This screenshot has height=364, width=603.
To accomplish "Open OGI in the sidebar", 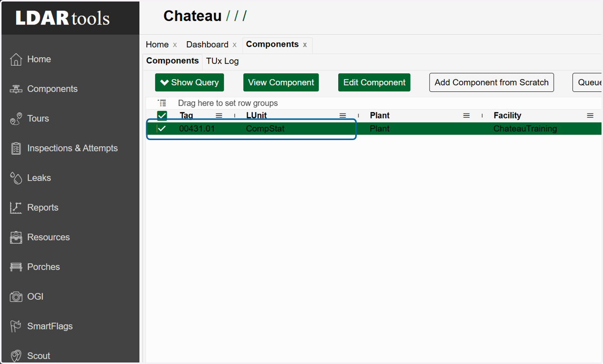I will coord(35,296).
